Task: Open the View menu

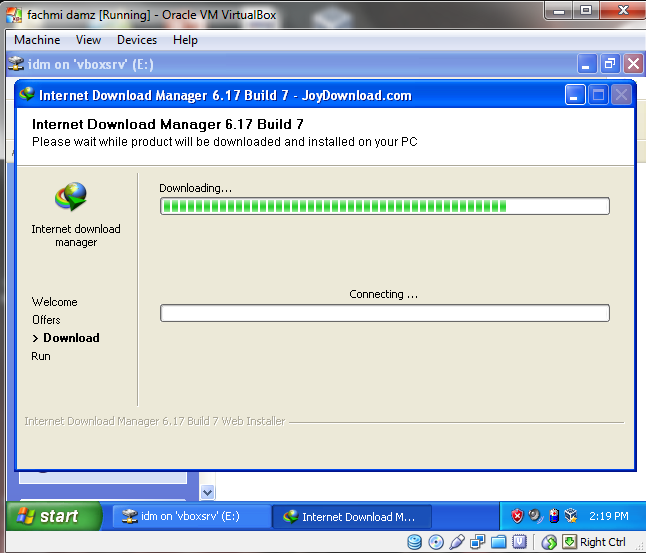Action: click(88, 40)
